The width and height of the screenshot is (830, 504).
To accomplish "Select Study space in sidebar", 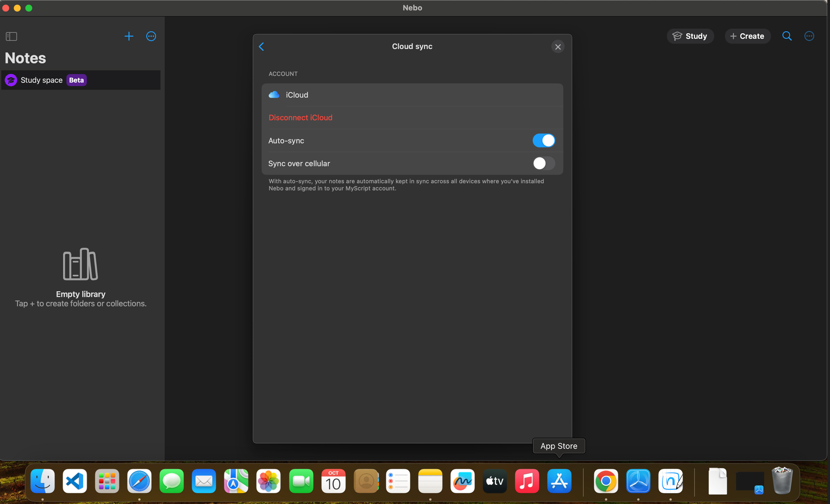I will (x=41, y=80).
